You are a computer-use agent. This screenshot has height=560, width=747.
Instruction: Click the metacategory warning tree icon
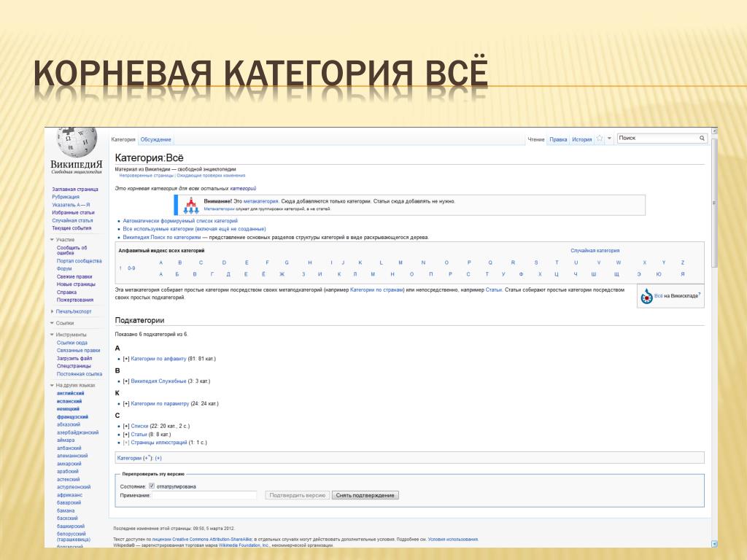click(191, 205)
